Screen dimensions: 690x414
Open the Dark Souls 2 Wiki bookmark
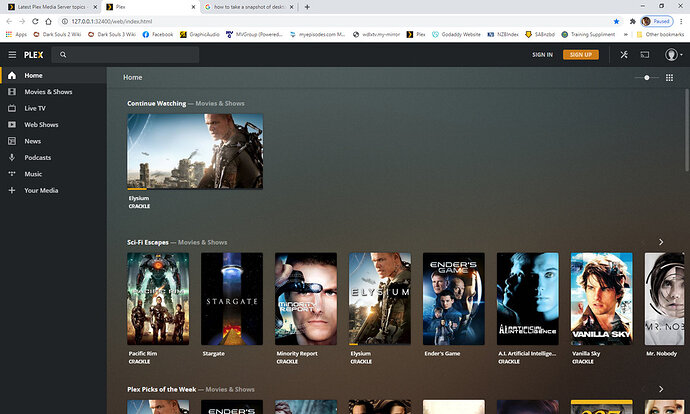[57, 34]
